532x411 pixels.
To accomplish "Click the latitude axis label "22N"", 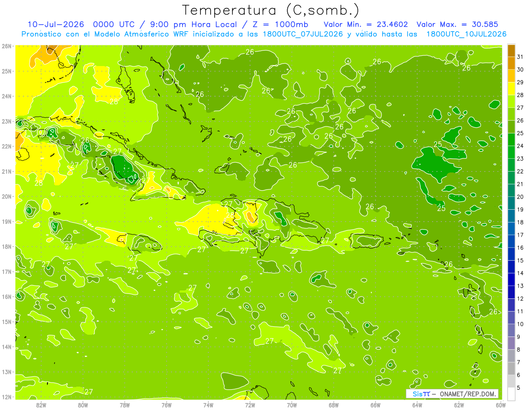I will [7, 146].
